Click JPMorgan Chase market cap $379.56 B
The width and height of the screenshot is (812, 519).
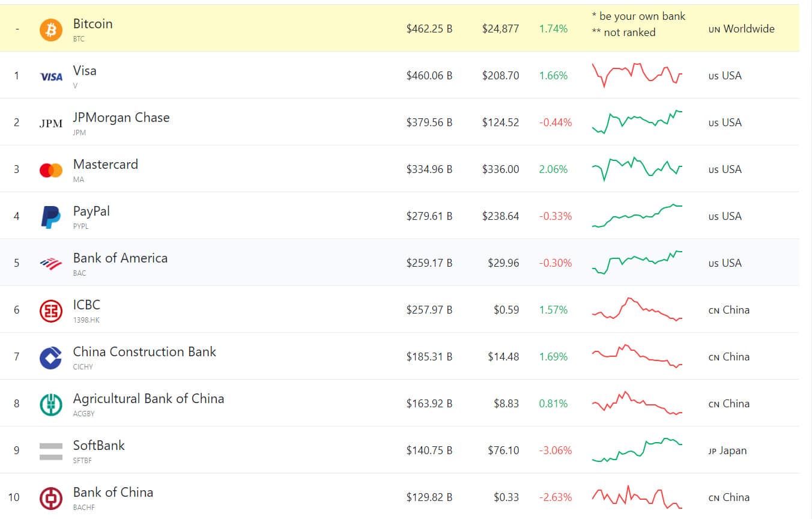click(x=429, y=122)
